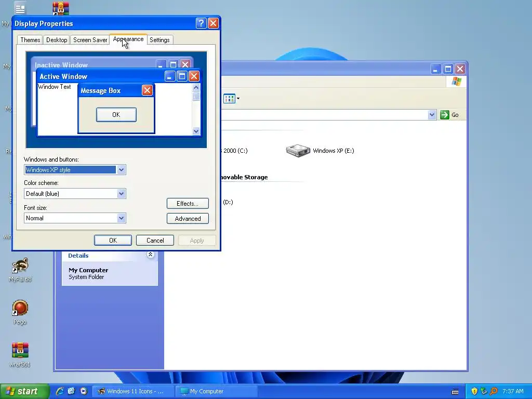The image size is (532, 399).
Task: Launch Internet Explorer from Quick Launch
Action: pyautogui.click(x=60, y=391)
